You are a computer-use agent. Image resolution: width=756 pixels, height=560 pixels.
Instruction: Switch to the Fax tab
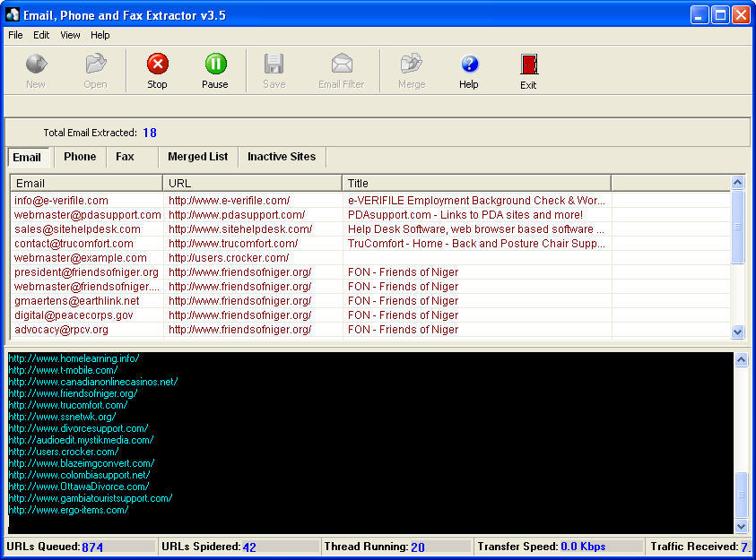[x=124, y=156]
